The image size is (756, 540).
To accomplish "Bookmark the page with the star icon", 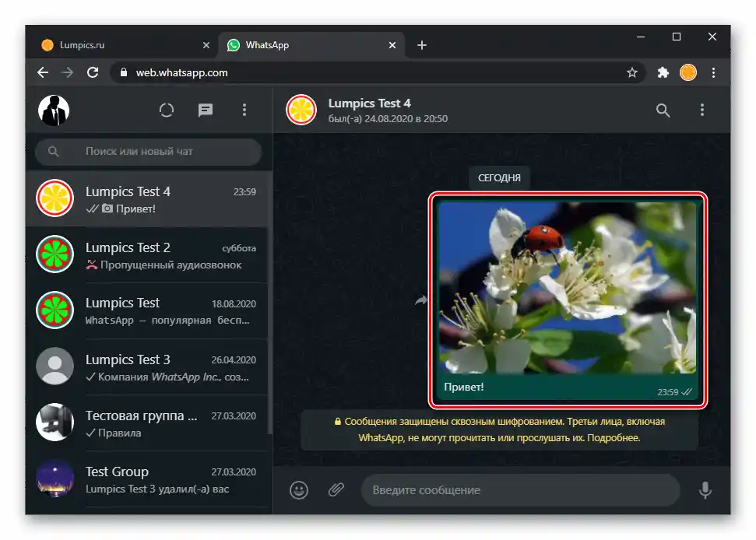I will click(631, 72).
